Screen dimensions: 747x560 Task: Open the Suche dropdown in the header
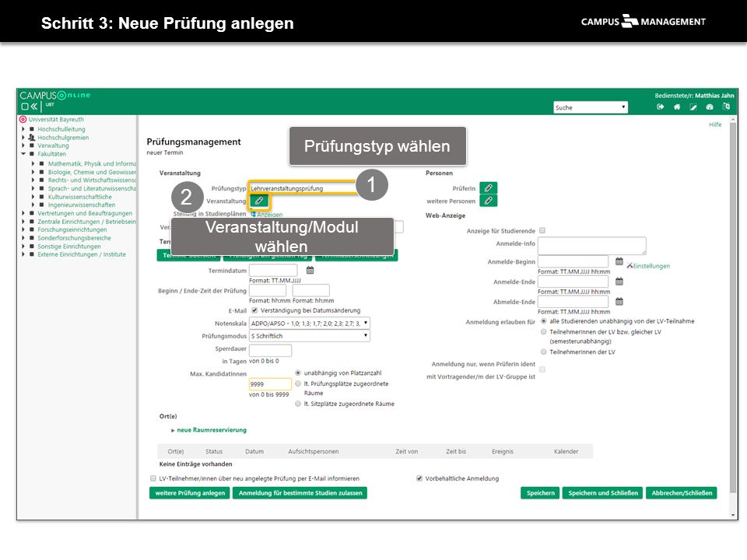pyautogui.click(x=591, y=107)
